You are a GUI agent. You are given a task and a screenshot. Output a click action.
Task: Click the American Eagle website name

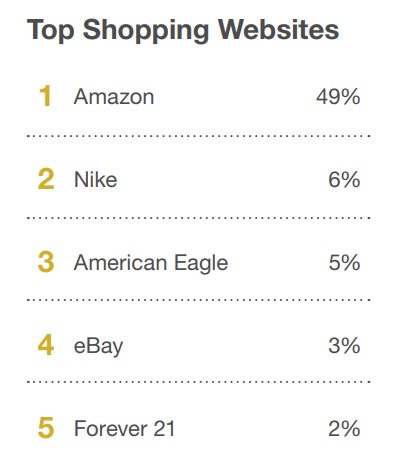click(x=151, y=263)
